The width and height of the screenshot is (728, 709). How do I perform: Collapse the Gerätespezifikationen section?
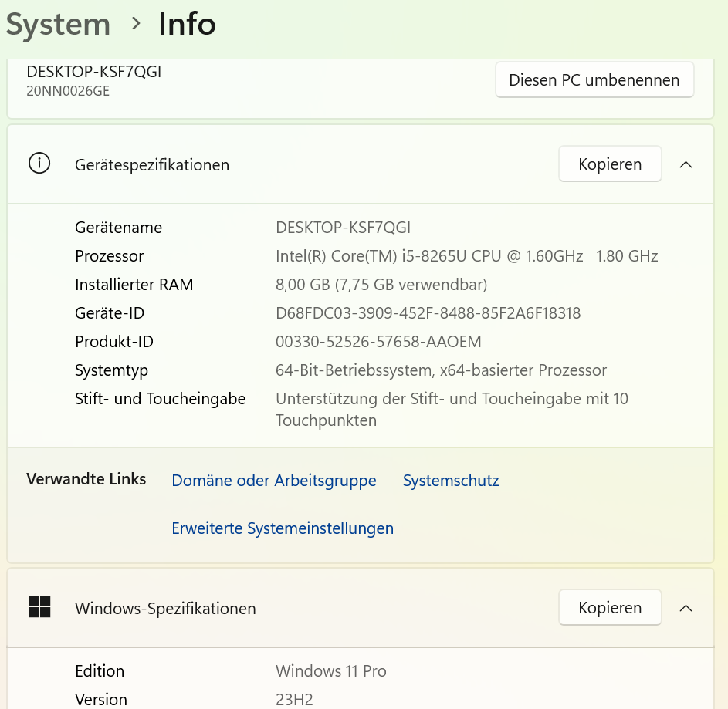pos(686,164)
